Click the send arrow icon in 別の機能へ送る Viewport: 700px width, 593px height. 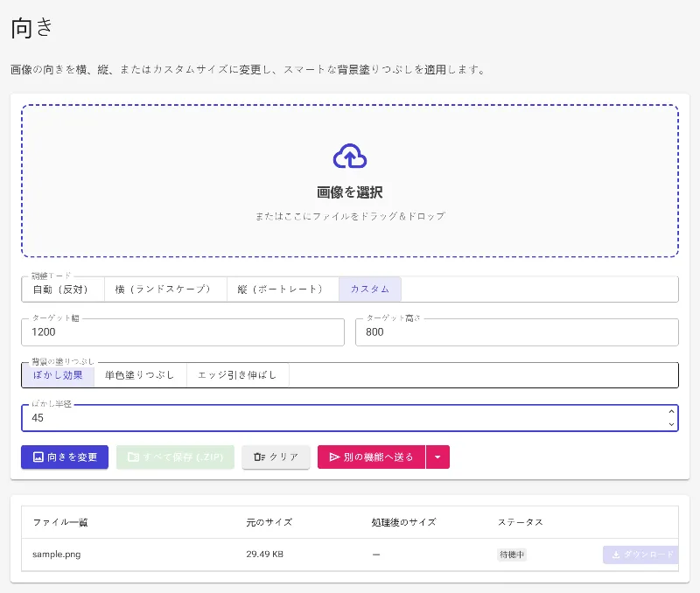pos(334,457)
